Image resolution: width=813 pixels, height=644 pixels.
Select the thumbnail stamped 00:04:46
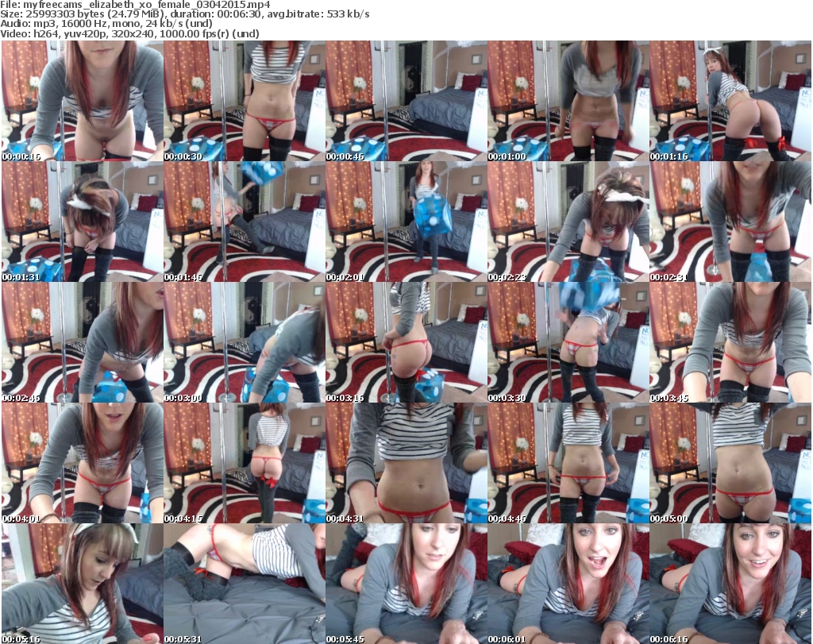[x=568, y=463]
